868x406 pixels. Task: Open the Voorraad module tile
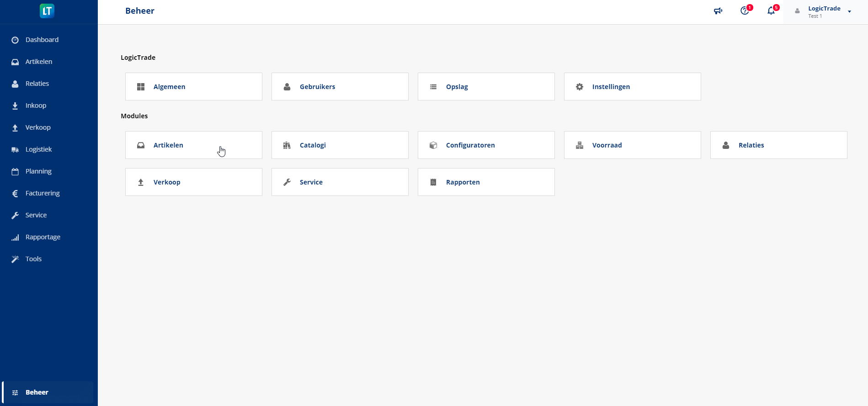point(633,145)
